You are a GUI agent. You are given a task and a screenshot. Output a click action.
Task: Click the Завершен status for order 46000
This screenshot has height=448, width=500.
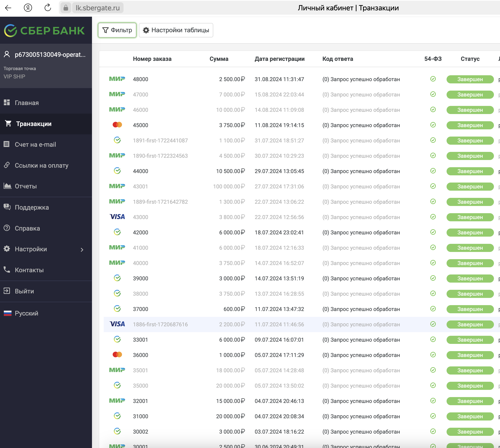click(470, 110)
